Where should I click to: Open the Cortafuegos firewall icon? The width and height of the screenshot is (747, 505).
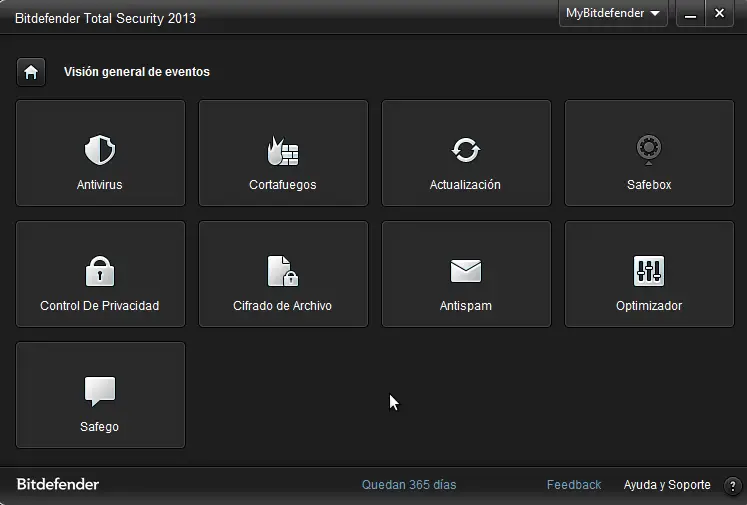pyautogui.click(x=283, y=151)
